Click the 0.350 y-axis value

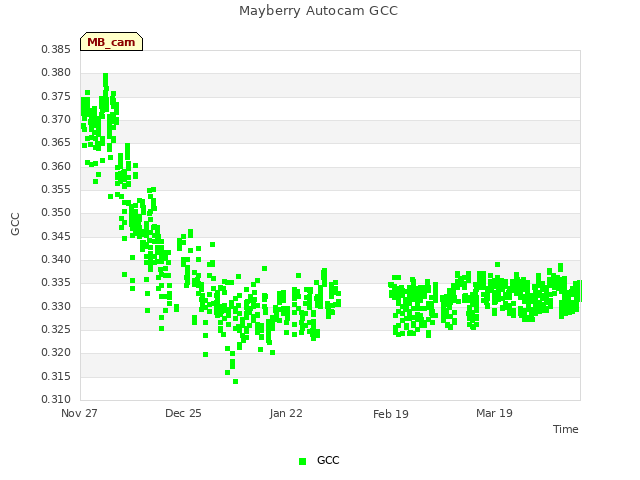(56, 213)
